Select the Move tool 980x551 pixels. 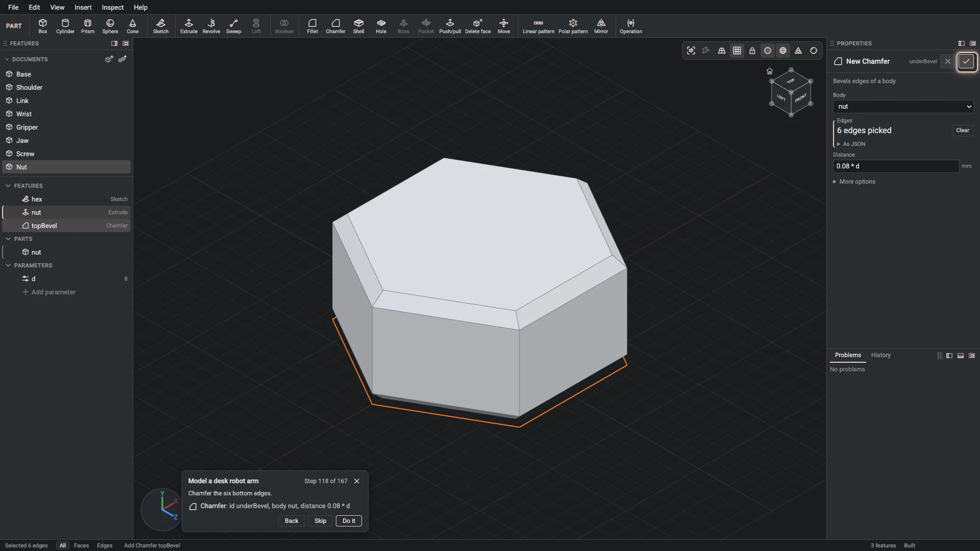tap(504, 26)
